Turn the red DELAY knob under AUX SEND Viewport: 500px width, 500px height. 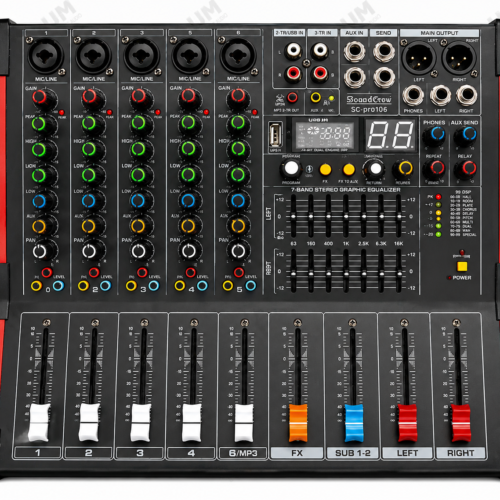click(466, 169)
